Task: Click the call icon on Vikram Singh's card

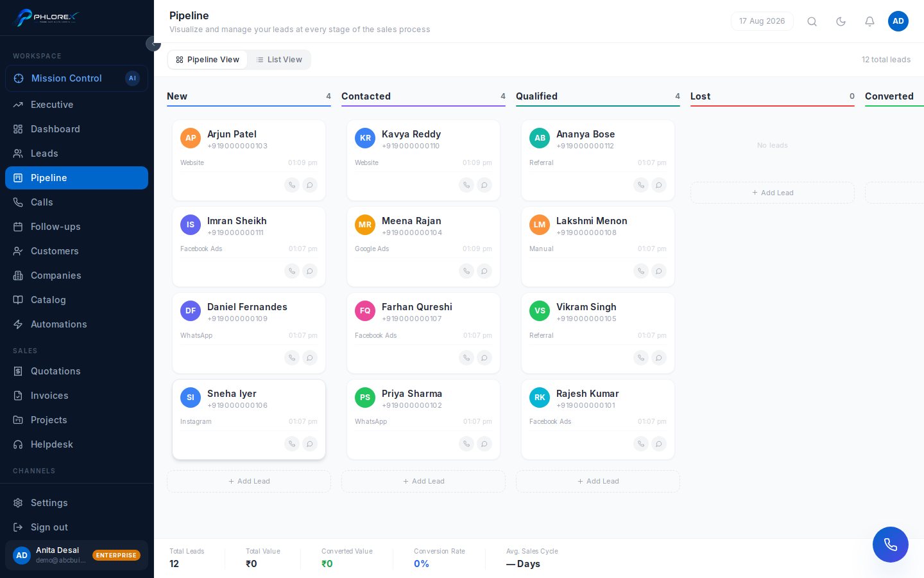Action: [641, 358]
